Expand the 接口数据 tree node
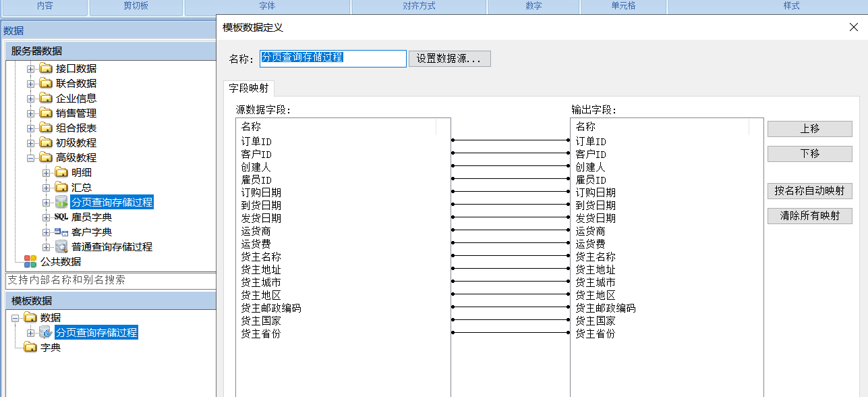This screenshot has width=868, height=397. pyautogui.click(x=30, y=69)
